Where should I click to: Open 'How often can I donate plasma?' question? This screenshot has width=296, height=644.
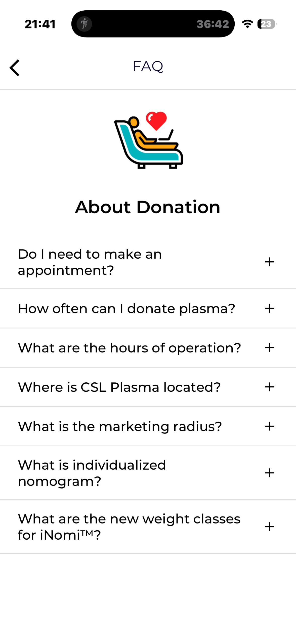click(x=148, y=308)
